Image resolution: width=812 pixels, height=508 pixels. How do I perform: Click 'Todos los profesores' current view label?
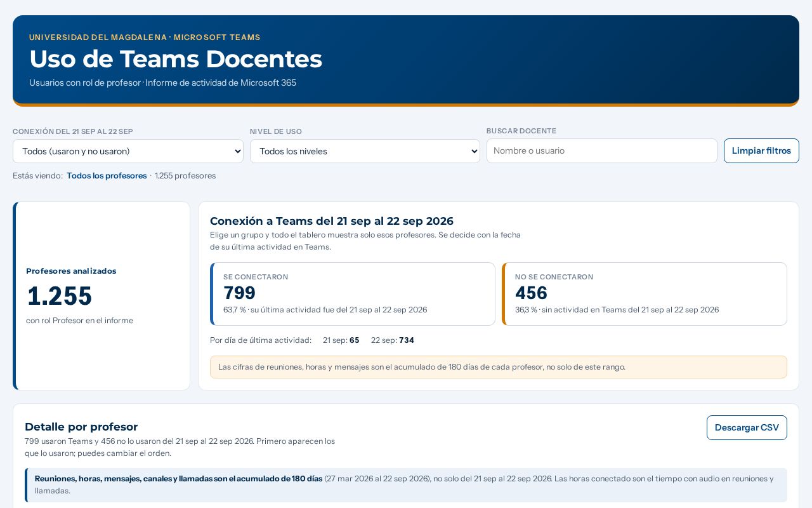pyautogui.click(x=107, y=176)
